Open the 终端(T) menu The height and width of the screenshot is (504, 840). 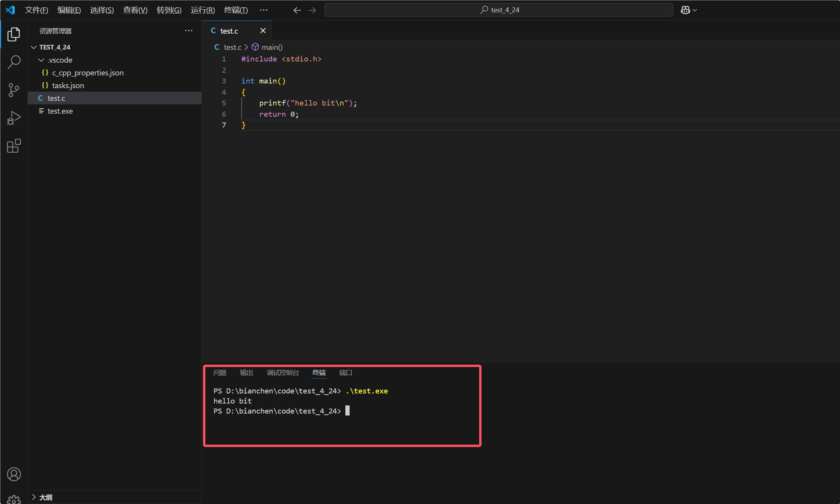click(x=236, y=10)
